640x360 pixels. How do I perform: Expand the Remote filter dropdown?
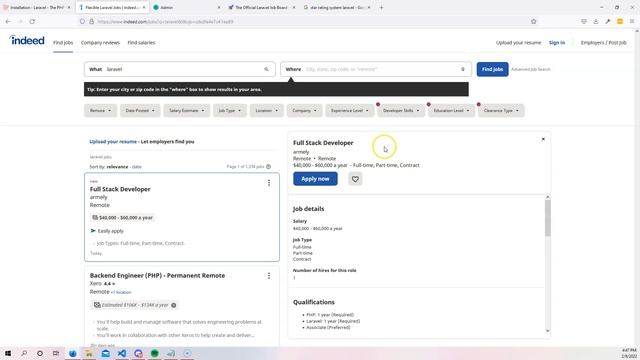click(100, 111)
